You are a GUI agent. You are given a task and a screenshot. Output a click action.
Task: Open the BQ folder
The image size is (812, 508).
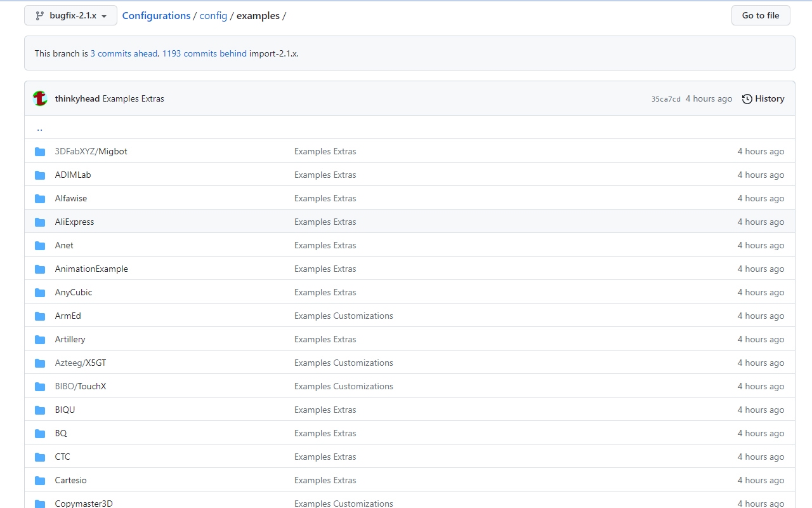[x=61, y=433]
